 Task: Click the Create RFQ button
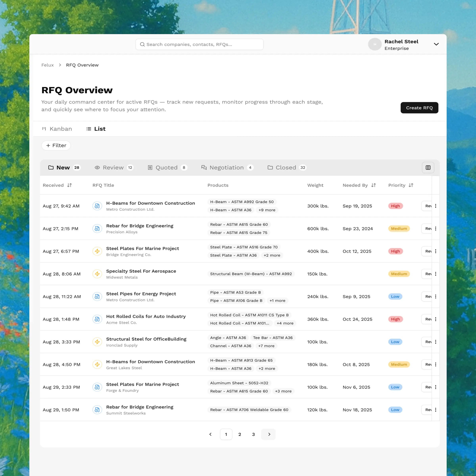(419, 108)
